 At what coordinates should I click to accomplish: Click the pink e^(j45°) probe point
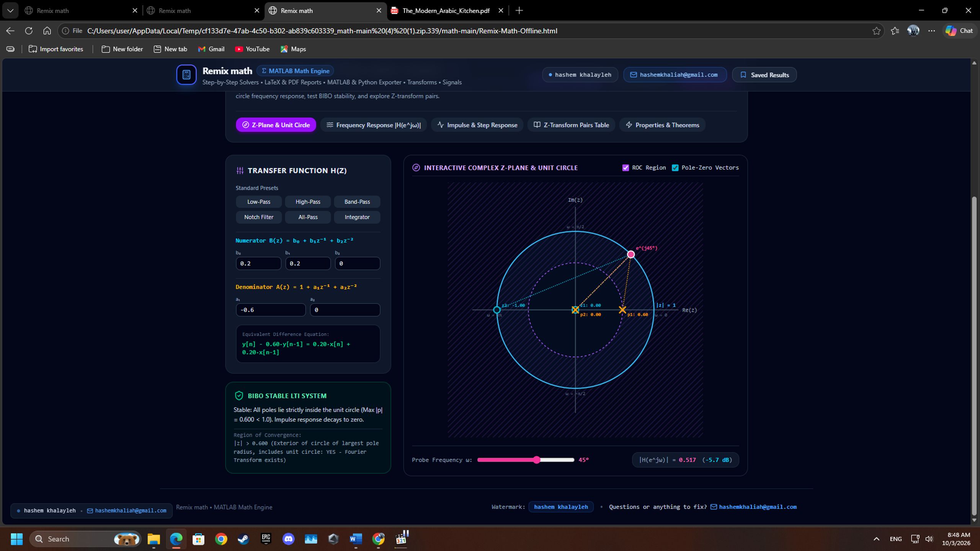pyautogui.click(x=631, y=254)
